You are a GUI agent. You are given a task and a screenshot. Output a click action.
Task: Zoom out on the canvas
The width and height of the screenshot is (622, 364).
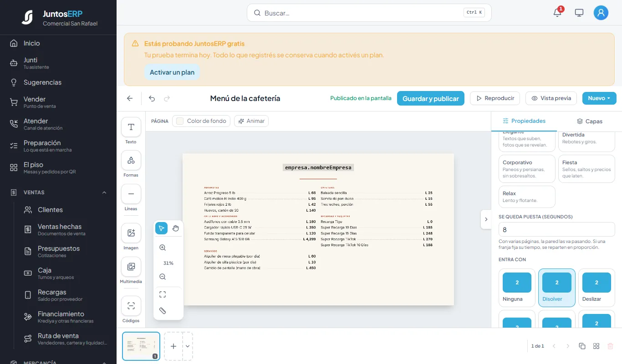(x=163, y=277)
